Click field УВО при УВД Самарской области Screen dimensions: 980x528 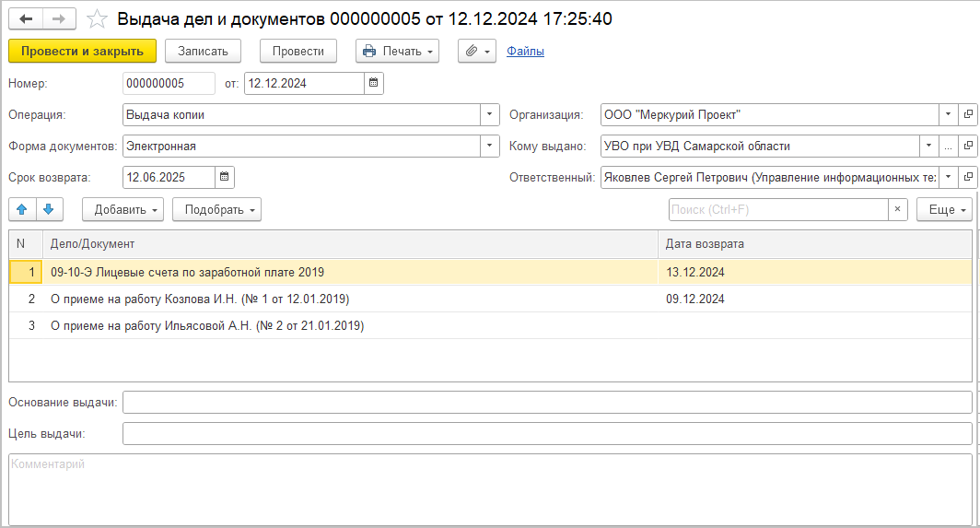[760, 146]
